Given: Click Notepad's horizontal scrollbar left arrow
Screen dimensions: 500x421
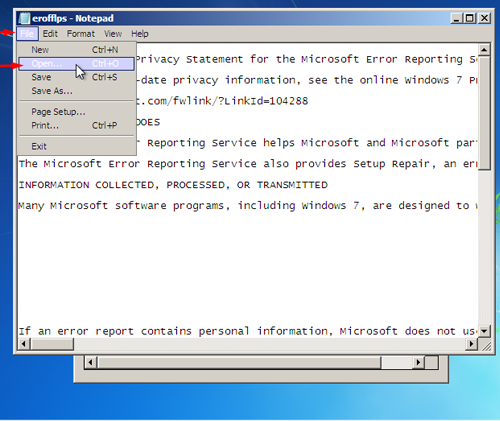Looking at the screenshot, I should (x=24, y=344).
